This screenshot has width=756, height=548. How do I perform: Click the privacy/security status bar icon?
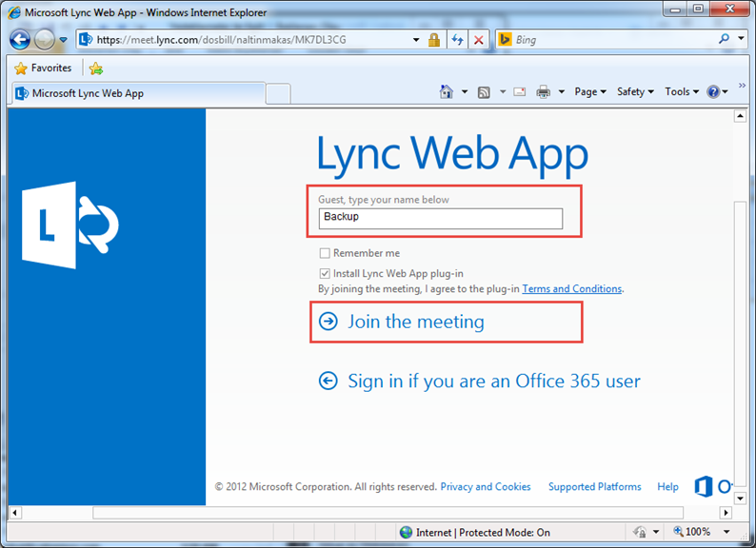[x=640, y=532]
